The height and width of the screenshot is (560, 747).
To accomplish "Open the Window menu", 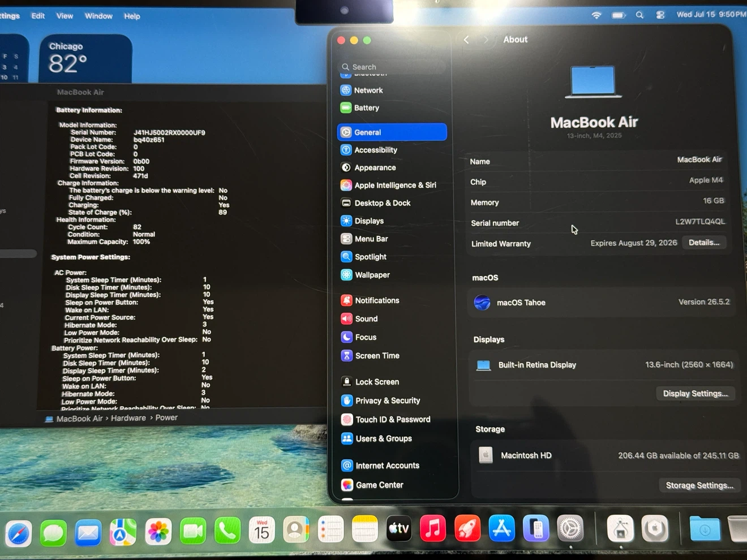I will coord(98,16).
